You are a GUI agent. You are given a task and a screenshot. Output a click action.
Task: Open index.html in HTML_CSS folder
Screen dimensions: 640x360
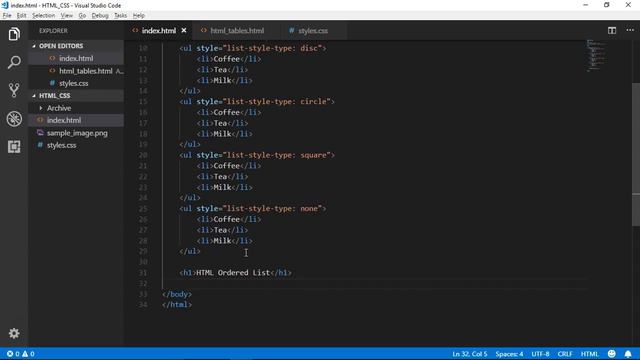click(76, 120)
